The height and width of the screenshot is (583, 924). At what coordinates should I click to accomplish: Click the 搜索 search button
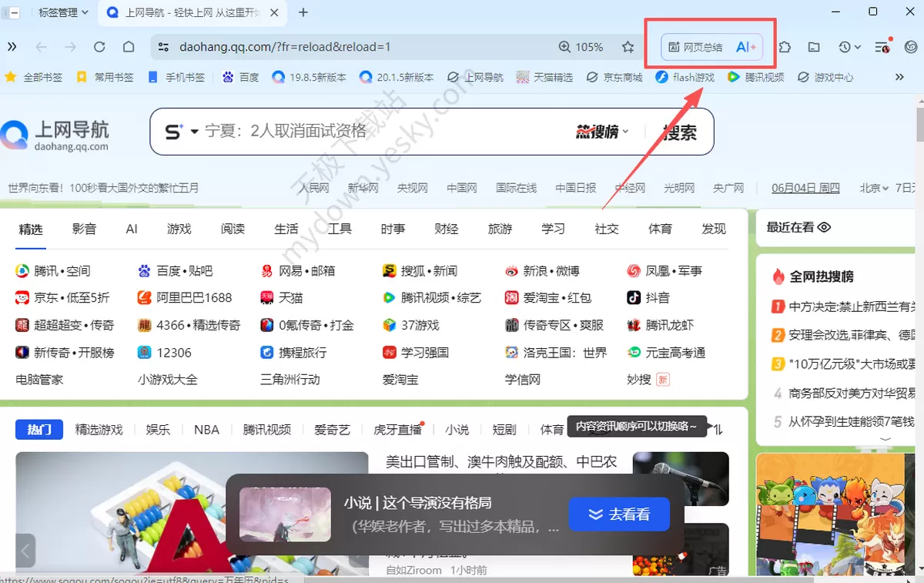(680, 132)
